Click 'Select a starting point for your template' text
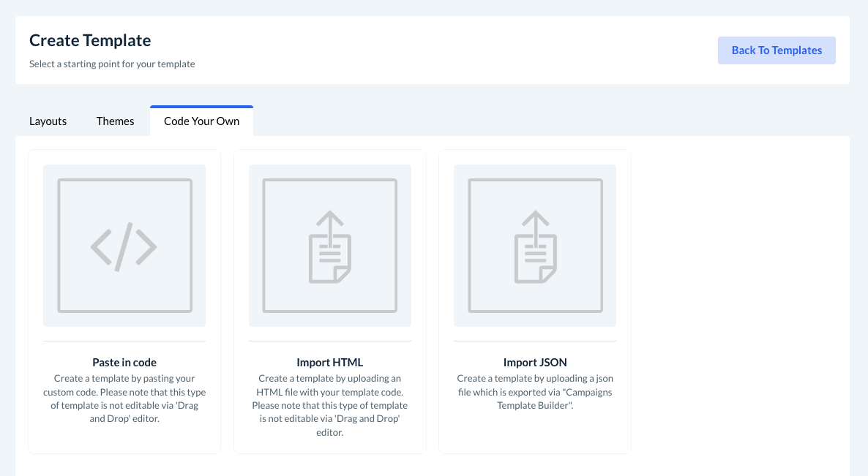The image size is (868, 476). pos(112,64)
